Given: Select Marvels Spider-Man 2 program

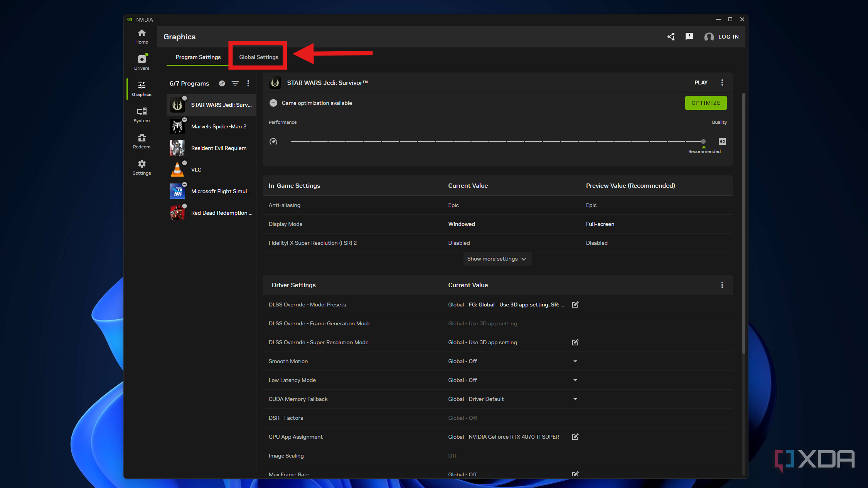Looking at the screenshot, I should [211, 126].
